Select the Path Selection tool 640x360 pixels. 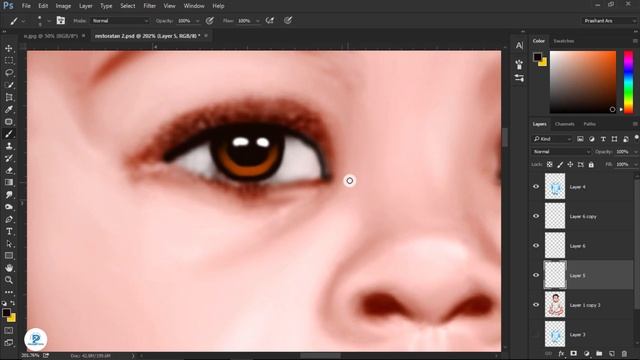(9, 244)
